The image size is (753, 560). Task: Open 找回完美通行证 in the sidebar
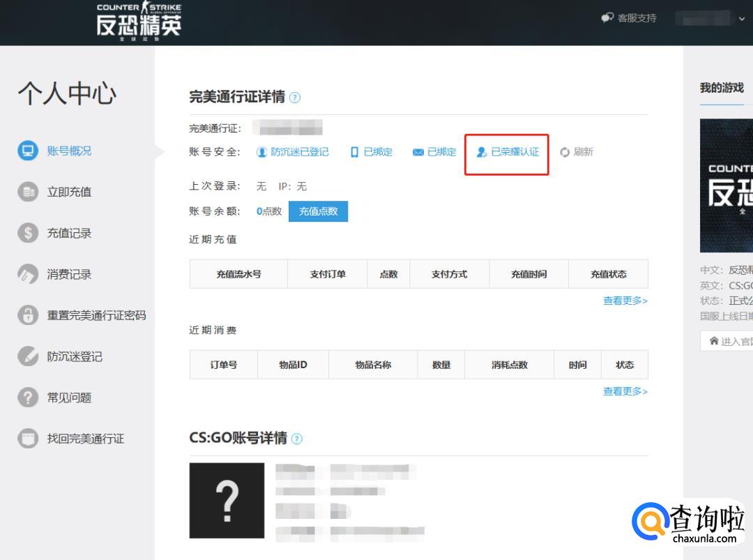86,439
